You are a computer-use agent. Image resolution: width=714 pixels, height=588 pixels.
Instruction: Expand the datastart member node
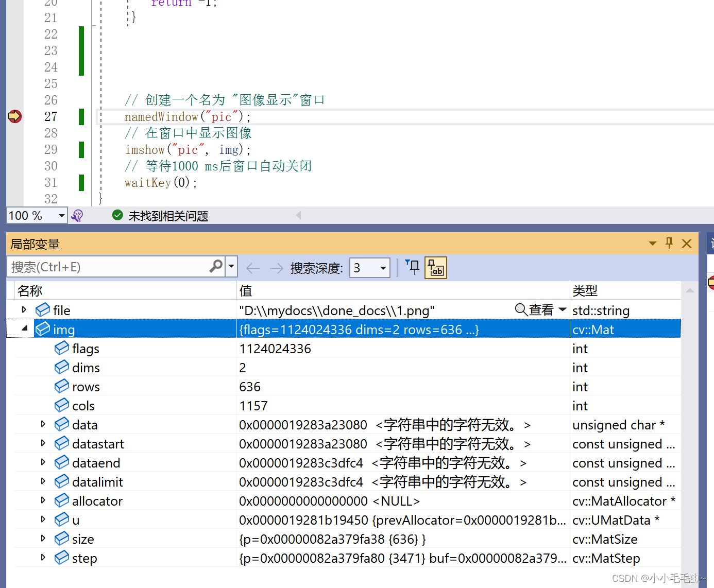[43, 443]
